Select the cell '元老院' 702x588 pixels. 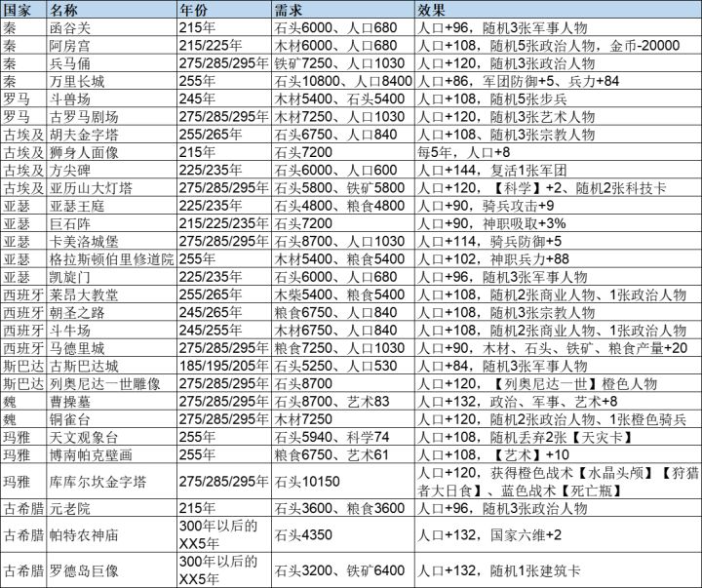tap(111, 508)
